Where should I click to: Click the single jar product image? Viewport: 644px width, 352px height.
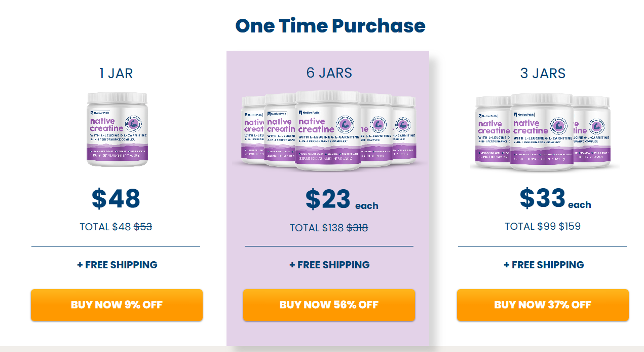click(117, 129)
